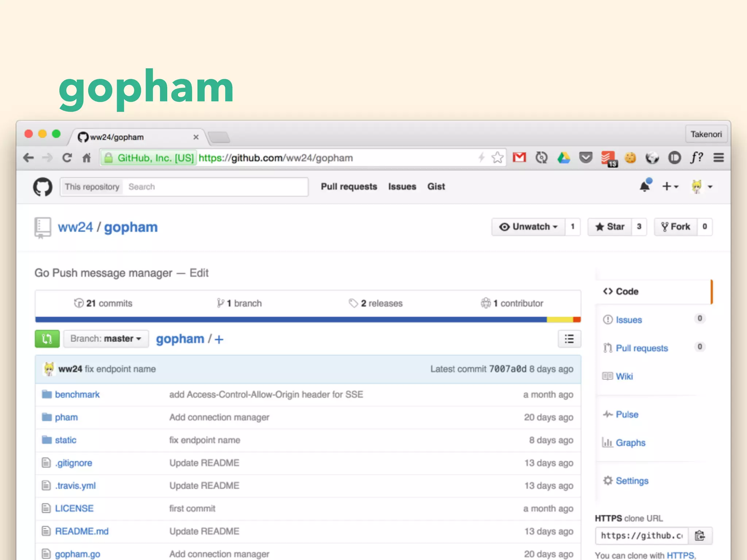Open the Wiki sidebar tab
Screen dimensions: 747x560
pos(618,376)
